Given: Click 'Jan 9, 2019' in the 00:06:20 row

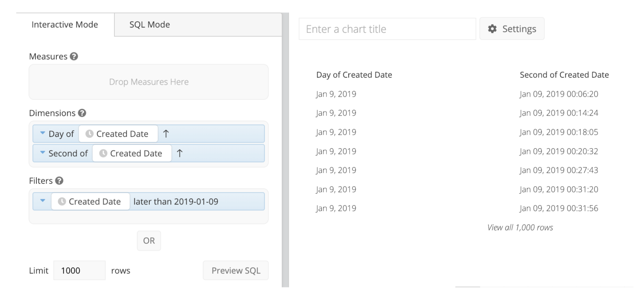Looking at the screenshot, I should click(x=336, y=94).
